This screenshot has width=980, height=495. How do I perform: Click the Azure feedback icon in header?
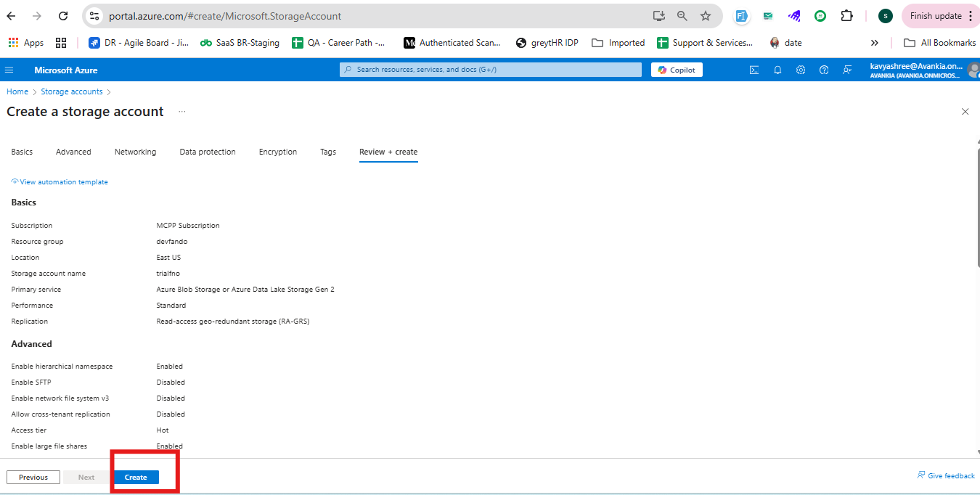[x=847, y=70]
